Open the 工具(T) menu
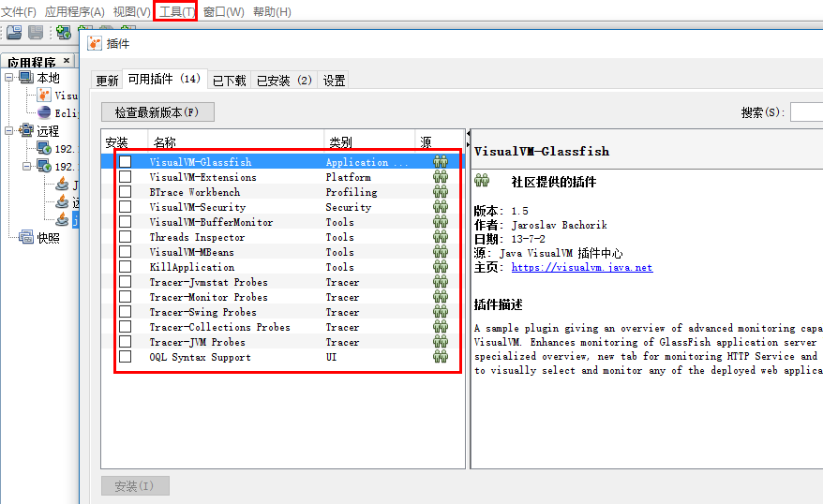This screenshot has height=504, width=823. click(x=176, y=11)
